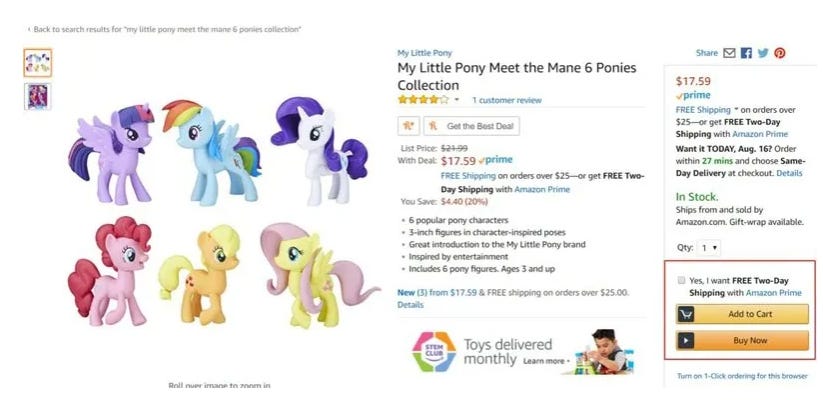Open the My Little Pony brand link
The image size is (823, 400).
[x=424, y=53]
